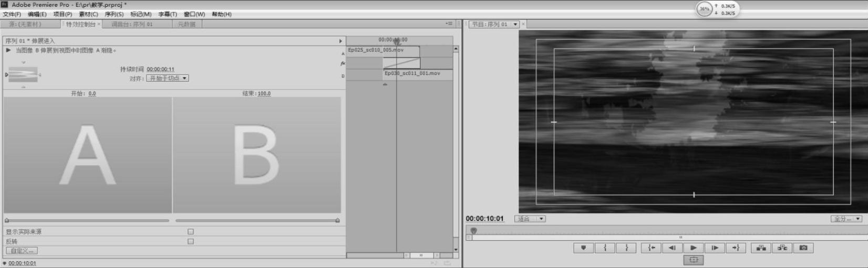
Task: Click the start slider handle under A
Action: click(7, 220)
